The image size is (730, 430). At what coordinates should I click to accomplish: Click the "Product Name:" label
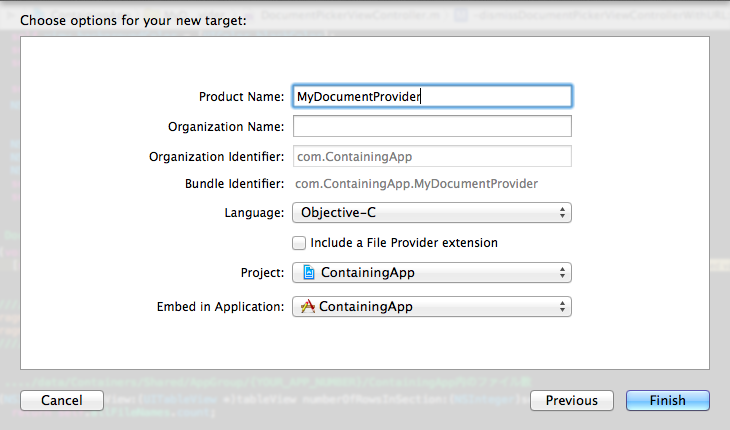241,96
